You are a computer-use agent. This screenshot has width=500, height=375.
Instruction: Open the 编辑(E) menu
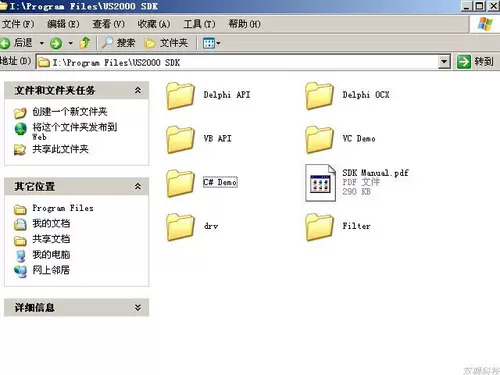click(x=63, y=24)
